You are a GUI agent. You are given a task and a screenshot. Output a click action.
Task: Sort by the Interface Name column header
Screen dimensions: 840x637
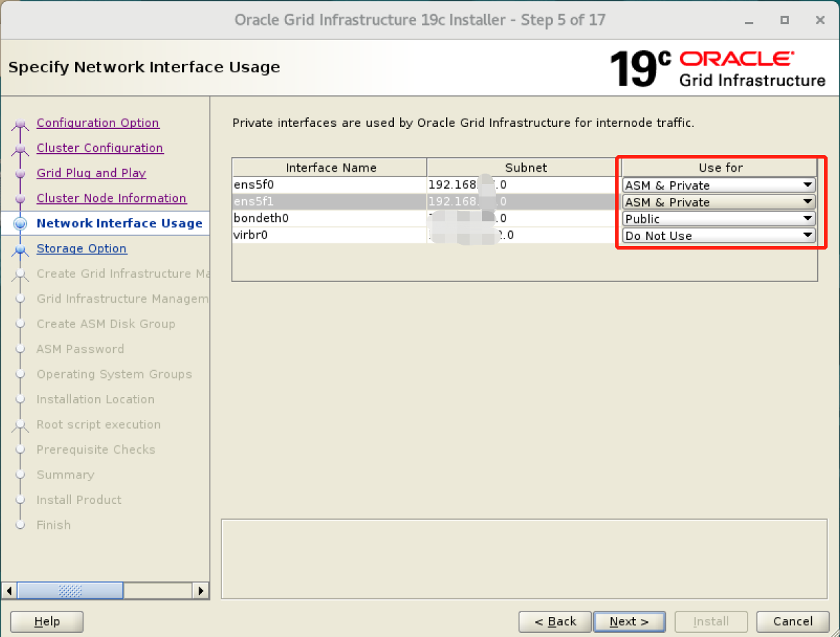tap(330, 168)
